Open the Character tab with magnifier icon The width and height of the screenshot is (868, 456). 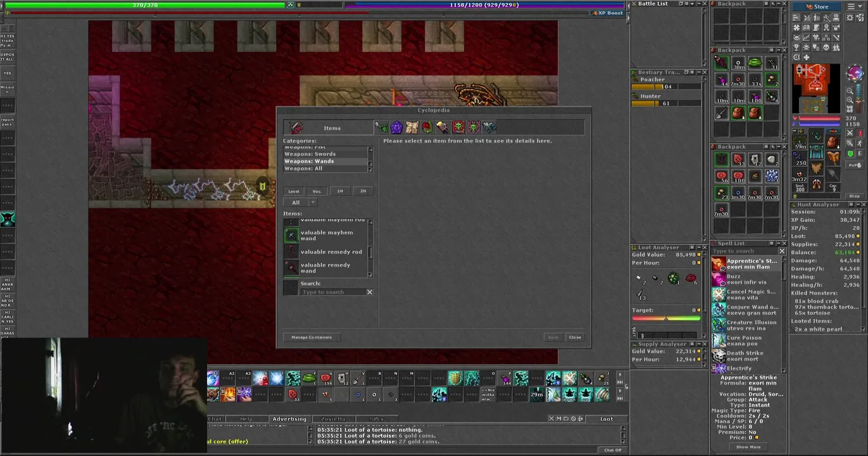443,128
